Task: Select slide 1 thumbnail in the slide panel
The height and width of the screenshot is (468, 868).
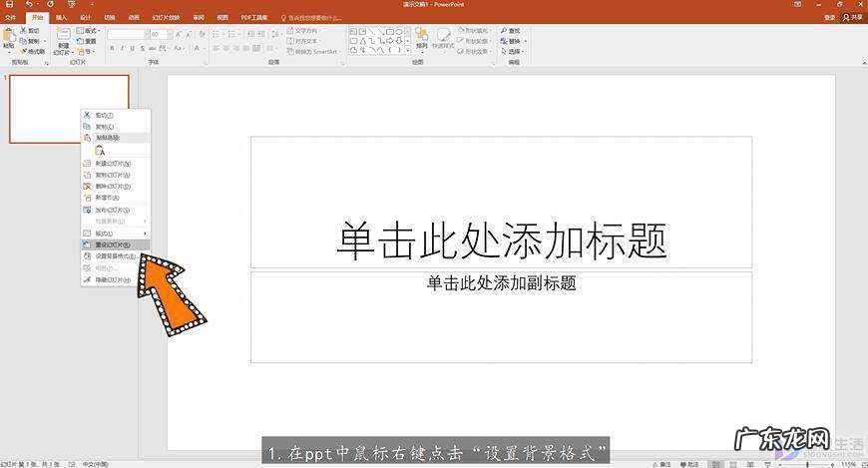Action: click(69, 109)
